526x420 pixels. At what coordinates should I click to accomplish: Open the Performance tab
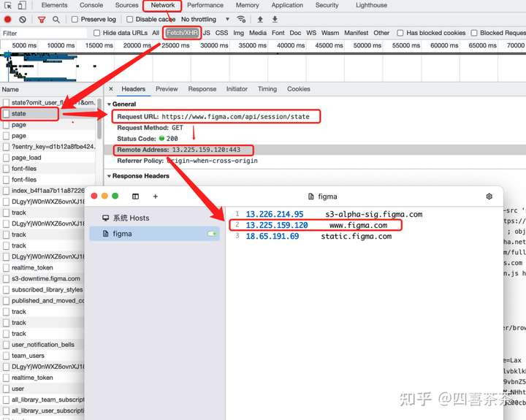(x=205, y=5)
